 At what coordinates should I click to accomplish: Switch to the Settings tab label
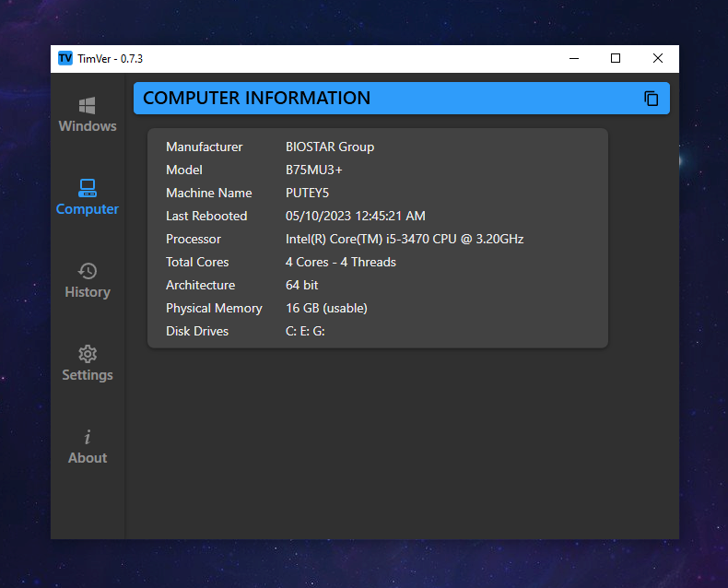[x=88, y=375]
